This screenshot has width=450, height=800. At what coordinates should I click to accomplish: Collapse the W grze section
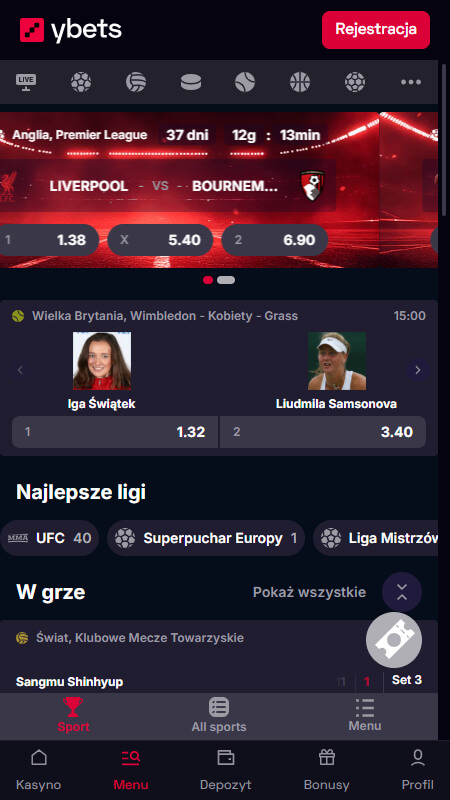coord(402,592)
